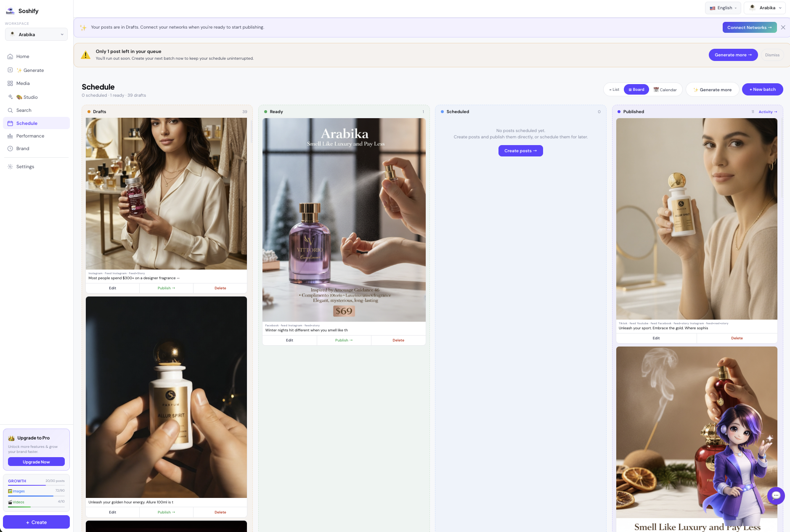The height and width of the screenshot is (532, 790).
Task: Click the "Only 1 post left in your queue" heading
Action: point(128,51)
